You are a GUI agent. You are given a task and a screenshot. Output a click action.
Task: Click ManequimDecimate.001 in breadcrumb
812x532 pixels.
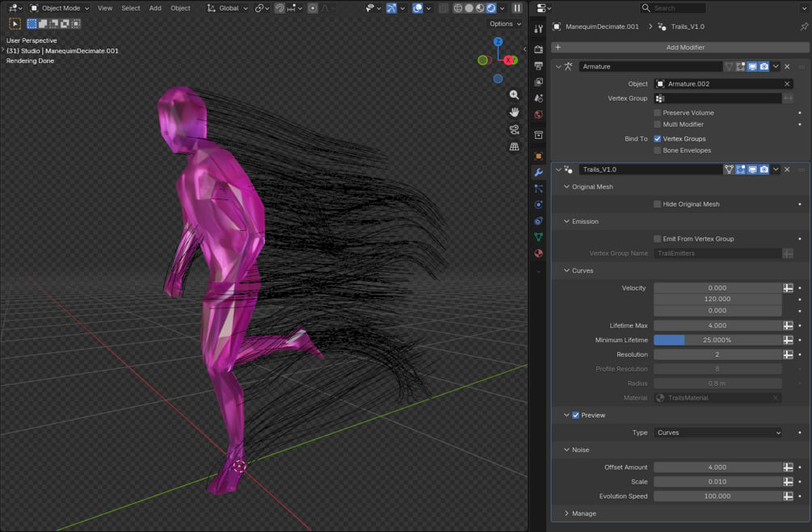coord(602,27)
